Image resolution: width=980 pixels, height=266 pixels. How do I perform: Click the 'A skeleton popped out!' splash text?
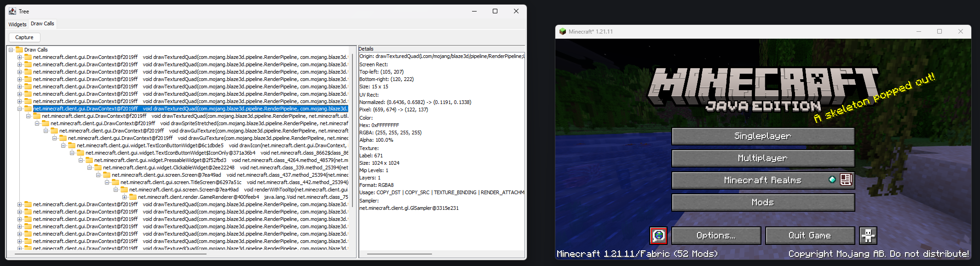874,98
